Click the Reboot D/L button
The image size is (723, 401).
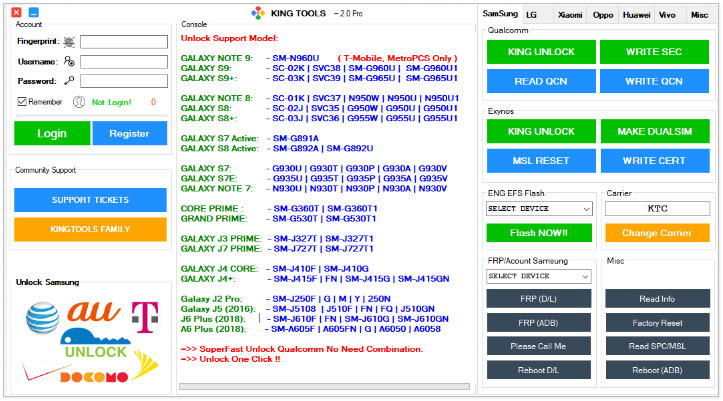pos(539,370)
